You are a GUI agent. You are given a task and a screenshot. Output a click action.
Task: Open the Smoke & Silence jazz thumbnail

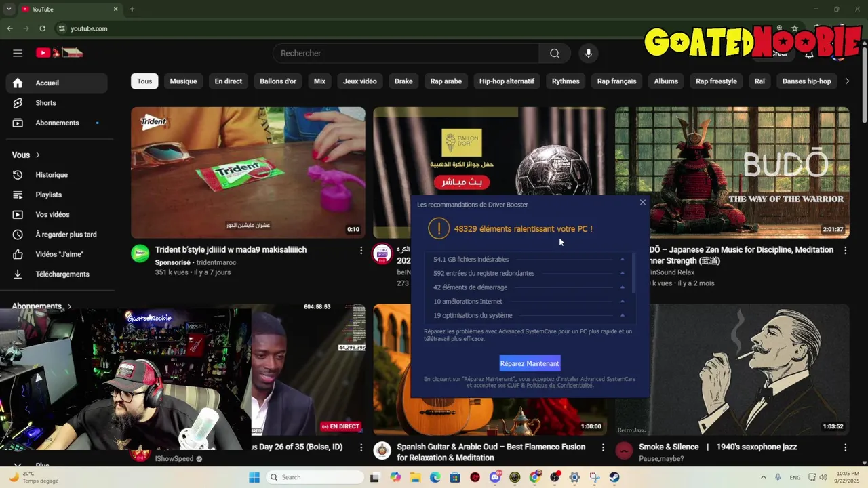[732, 369]
